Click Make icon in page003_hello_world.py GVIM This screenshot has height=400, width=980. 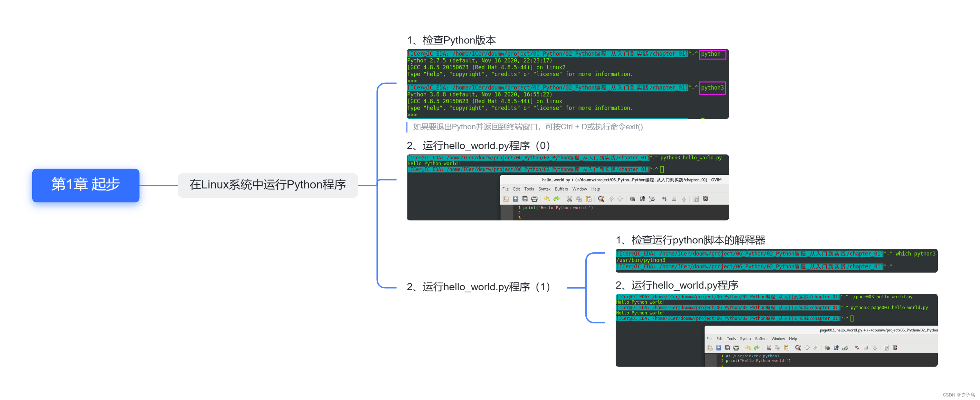[x=857, y=348]
